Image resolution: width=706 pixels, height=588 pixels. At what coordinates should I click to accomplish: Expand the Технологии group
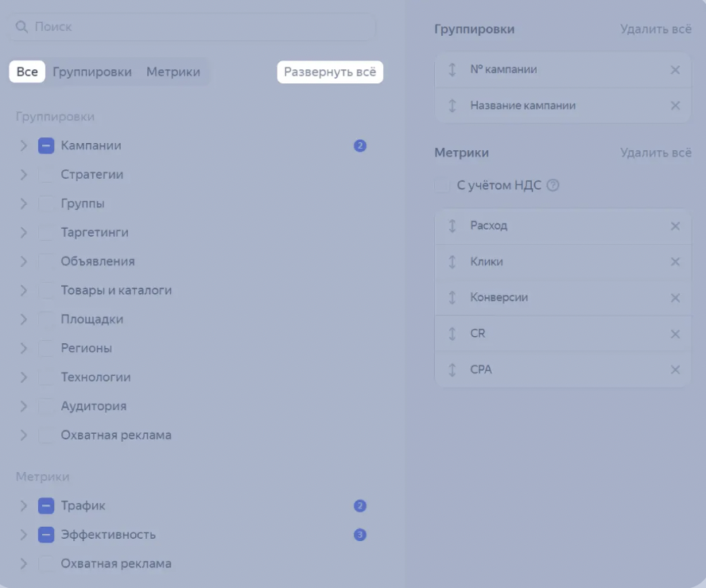23,377
